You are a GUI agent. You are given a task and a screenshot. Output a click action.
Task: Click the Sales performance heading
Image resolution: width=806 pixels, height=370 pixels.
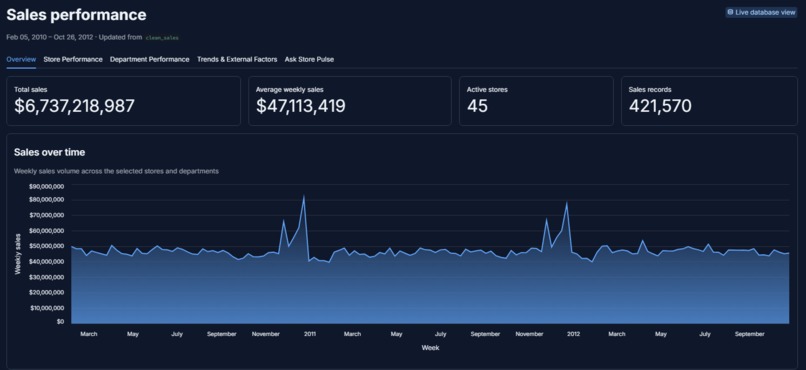pos(77,15)
